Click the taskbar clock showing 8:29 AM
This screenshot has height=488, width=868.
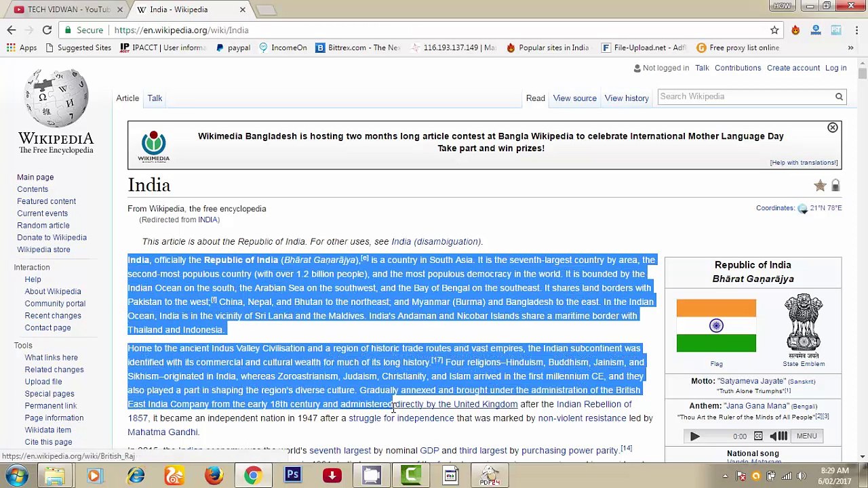click(x=834, y=476)
